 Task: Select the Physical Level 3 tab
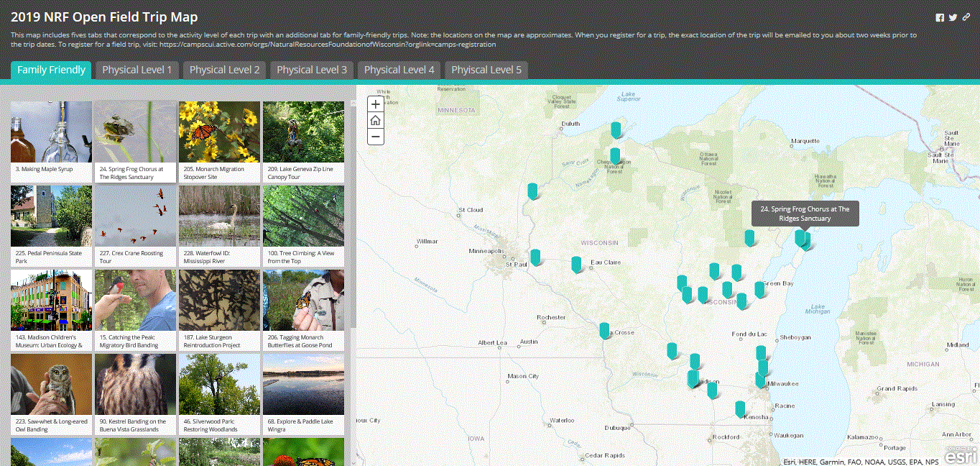pyautogui.click(x=312, y=70)
